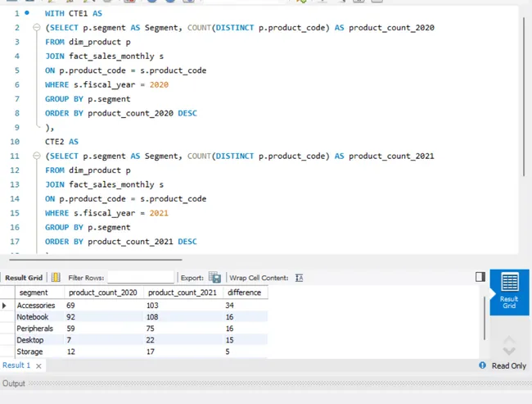Click the 12 cell in Storage row

click(104, 352)
